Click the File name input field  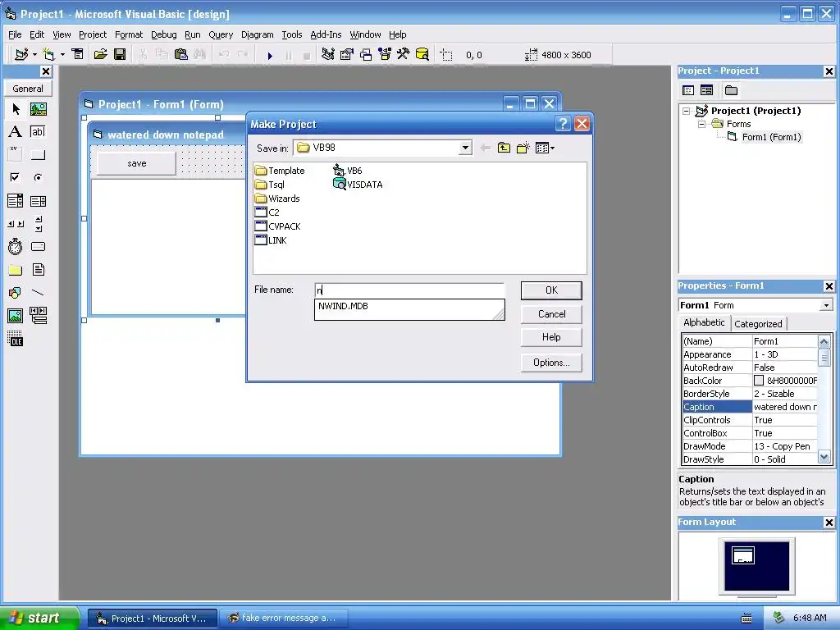coord(409,290)
